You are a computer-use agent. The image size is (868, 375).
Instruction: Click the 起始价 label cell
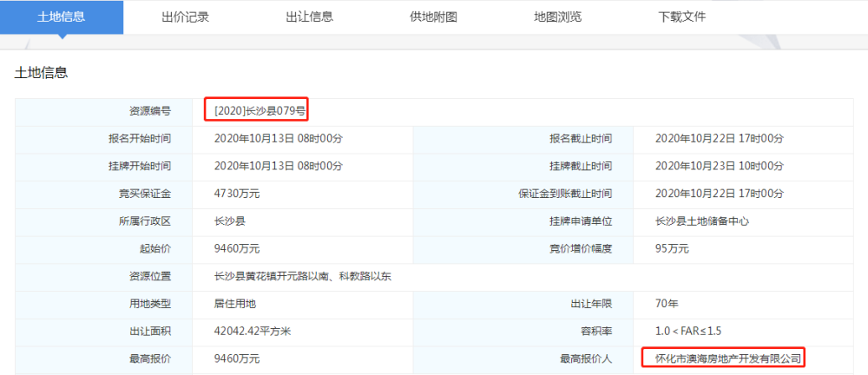tap(103, 250)
